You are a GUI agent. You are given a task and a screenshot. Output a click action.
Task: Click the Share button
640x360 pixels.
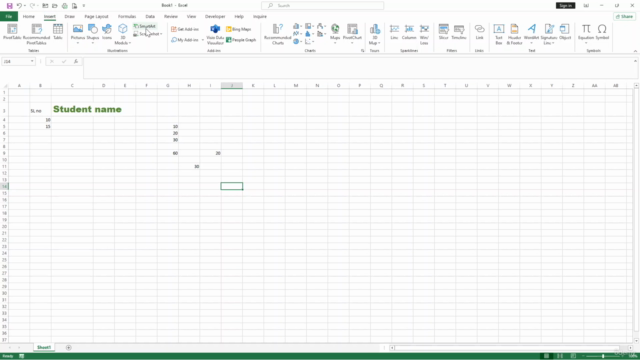[624, 17]
